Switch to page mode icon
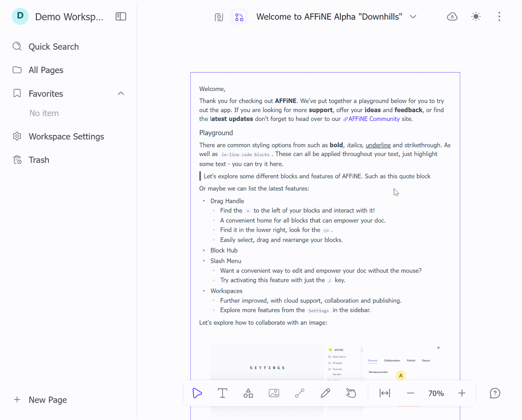This screenshot has height=420, width=522. point(219,17)
